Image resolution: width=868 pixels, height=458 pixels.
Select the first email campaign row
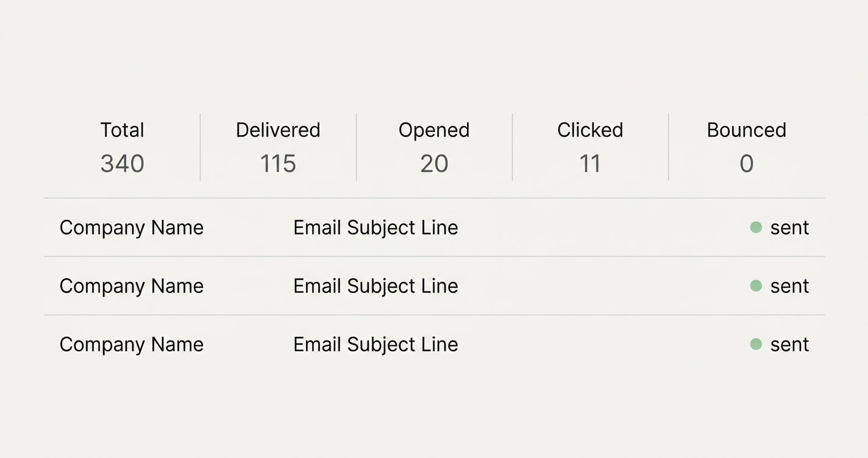pyautogui.click(x=434, y=227)
